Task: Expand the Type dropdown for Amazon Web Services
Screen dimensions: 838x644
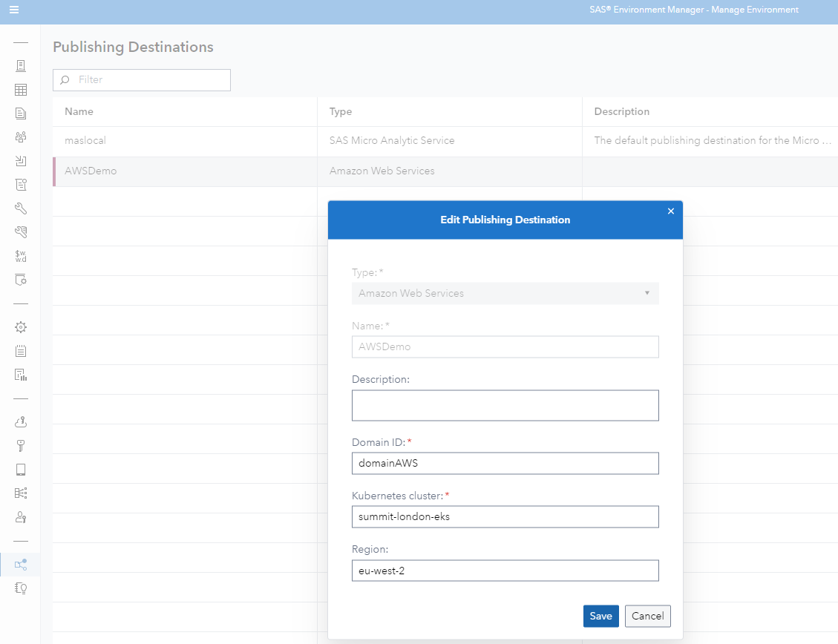Action: pos(505,293)
